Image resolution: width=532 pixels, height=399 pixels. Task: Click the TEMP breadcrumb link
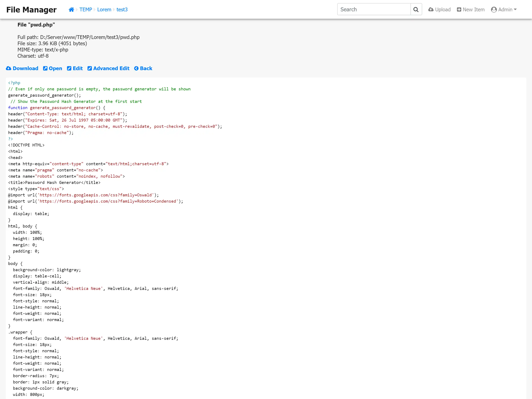[x=86, y=9]
